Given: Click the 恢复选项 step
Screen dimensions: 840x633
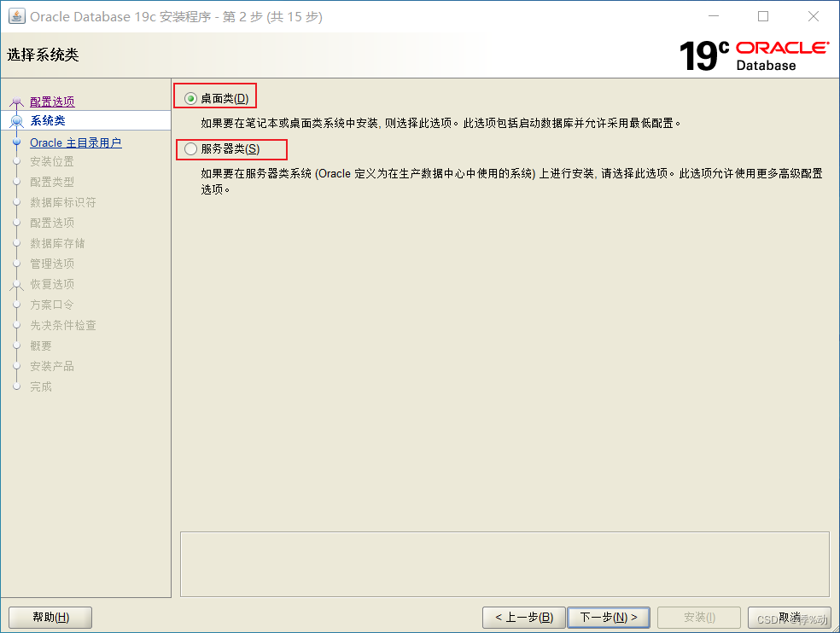Looking at the screenshot, I should 52,284.
